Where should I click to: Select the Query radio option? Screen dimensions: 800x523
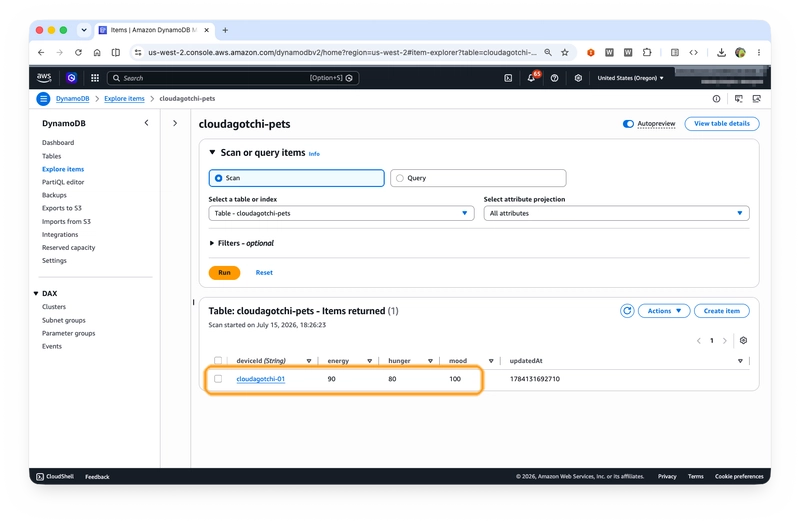tap(399, 178)
